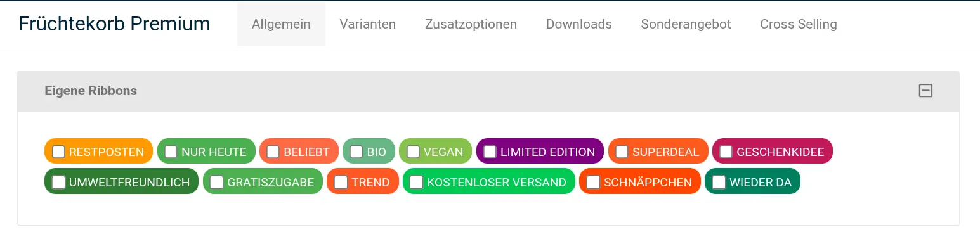
Task: Check the GRATISZUGABE ribbon checkbox
Action: pos(217,182)
